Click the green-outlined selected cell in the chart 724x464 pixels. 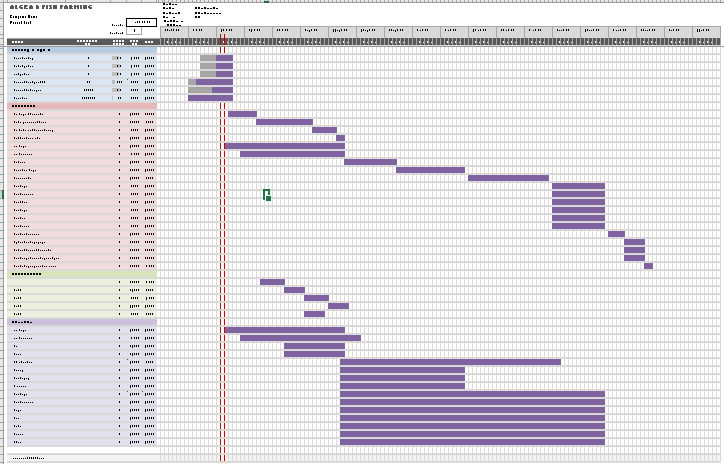(266, 194)
